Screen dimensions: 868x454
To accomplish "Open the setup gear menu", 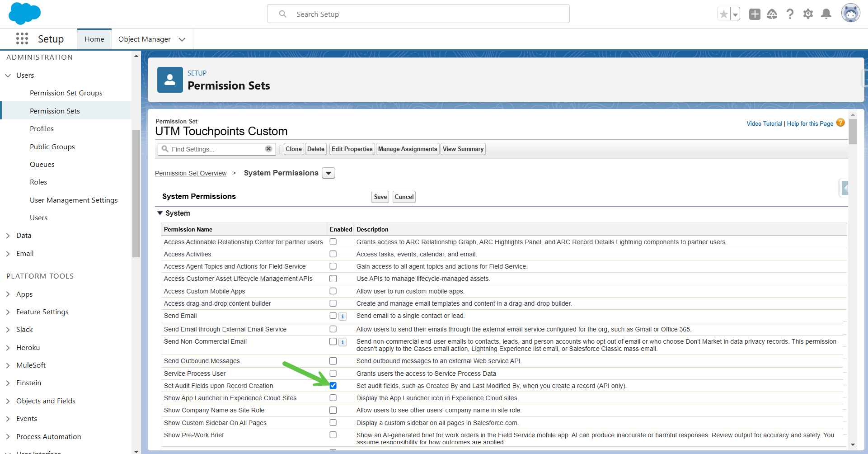I will click(808, 14).
